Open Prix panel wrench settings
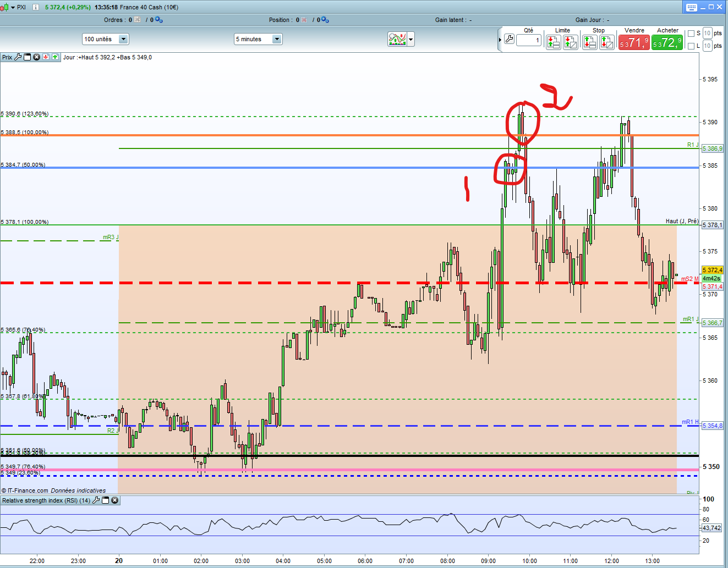 pyautogui.click(x=18, y=57)
